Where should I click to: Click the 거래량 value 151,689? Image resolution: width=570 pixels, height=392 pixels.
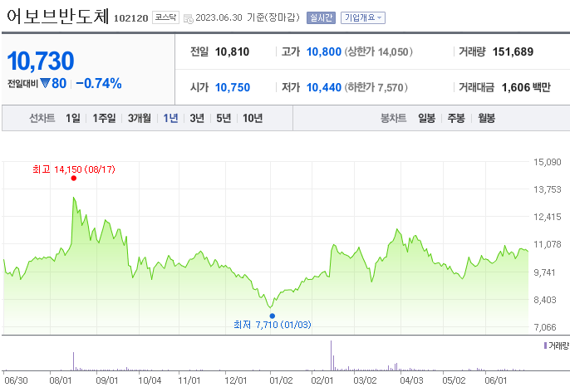(513, 52)
